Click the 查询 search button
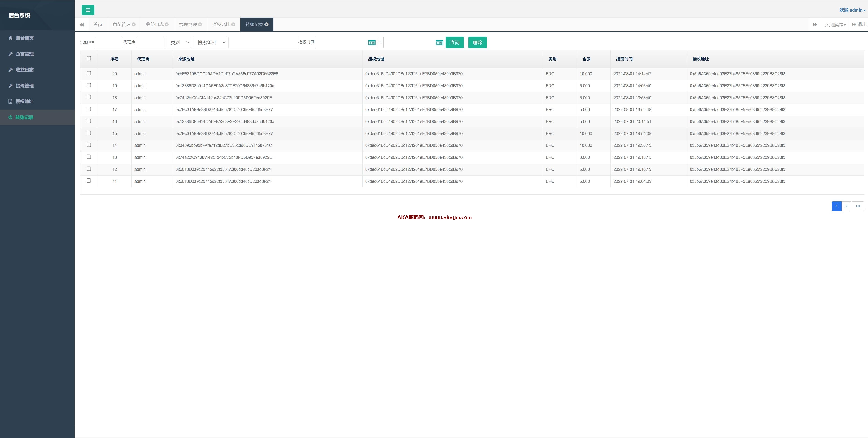Viewport: 868px width, 438px height. point(455,43)
